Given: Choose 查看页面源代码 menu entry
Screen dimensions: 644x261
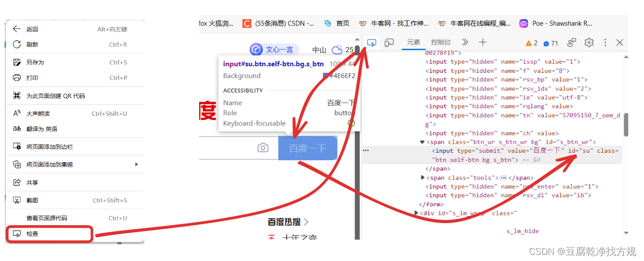Looking at the screenshot, I should 75,218.
